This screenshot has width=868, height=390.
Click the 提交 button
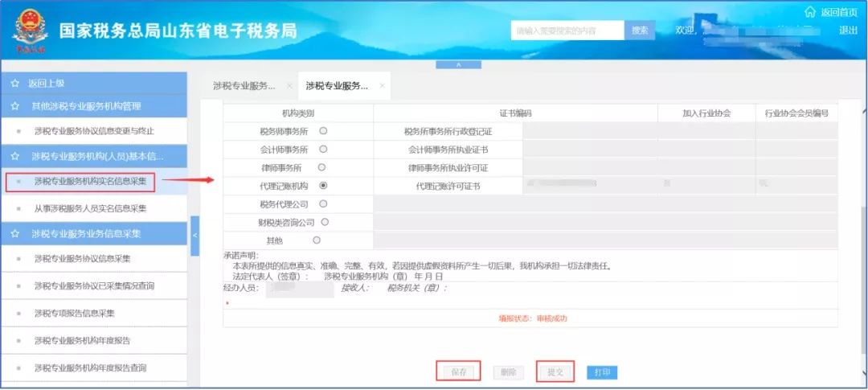click(555, 372)
